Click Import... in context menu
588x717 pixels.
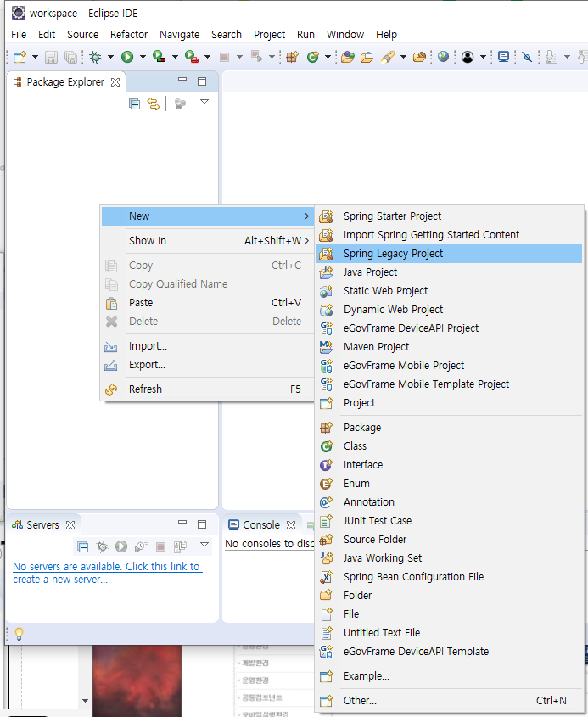[x=207, y=346]
